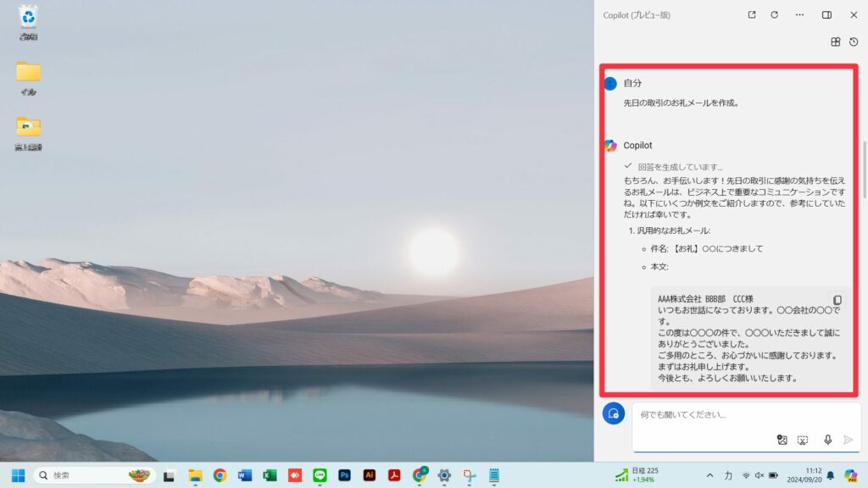Image resolution: width=868 pixels, height=488 pixels.
Task: Open Copilot chat history
Action: pyautogui.click(x=855, y=41)
